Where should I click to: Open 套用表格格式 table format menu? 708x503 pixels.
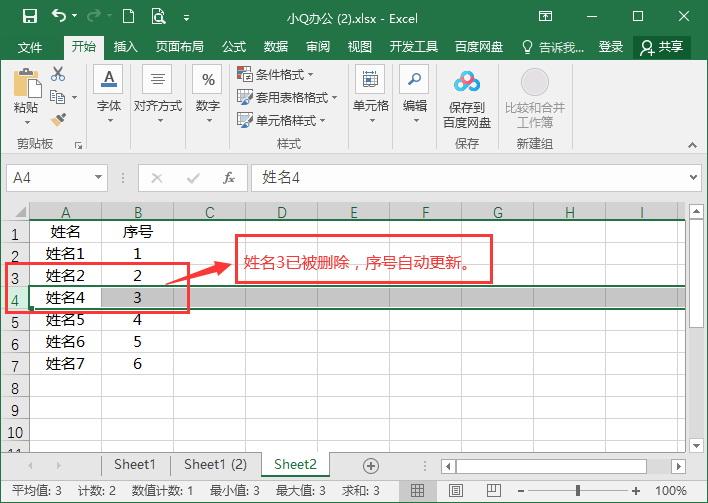click(x=287, y=97)
